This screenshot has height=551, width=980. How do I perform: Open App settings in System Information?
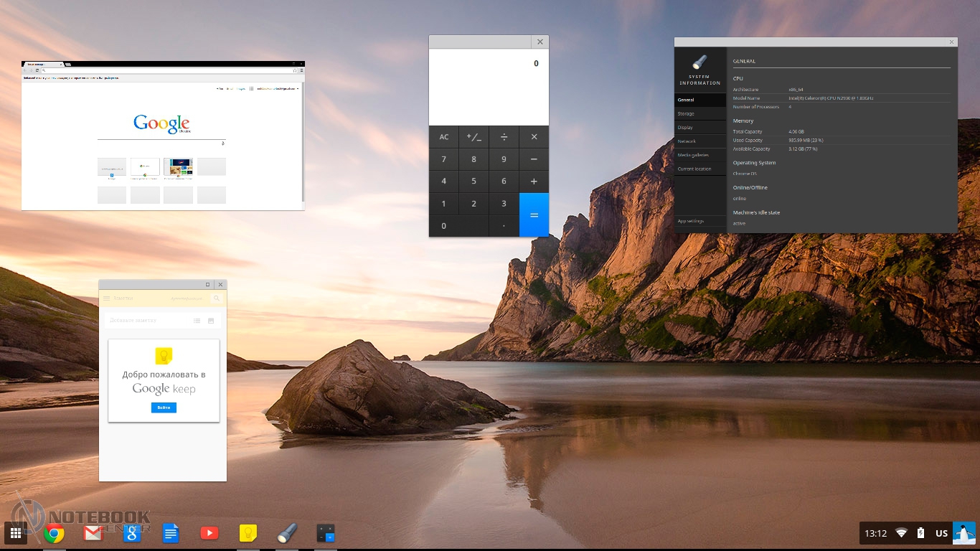[690, 221]
